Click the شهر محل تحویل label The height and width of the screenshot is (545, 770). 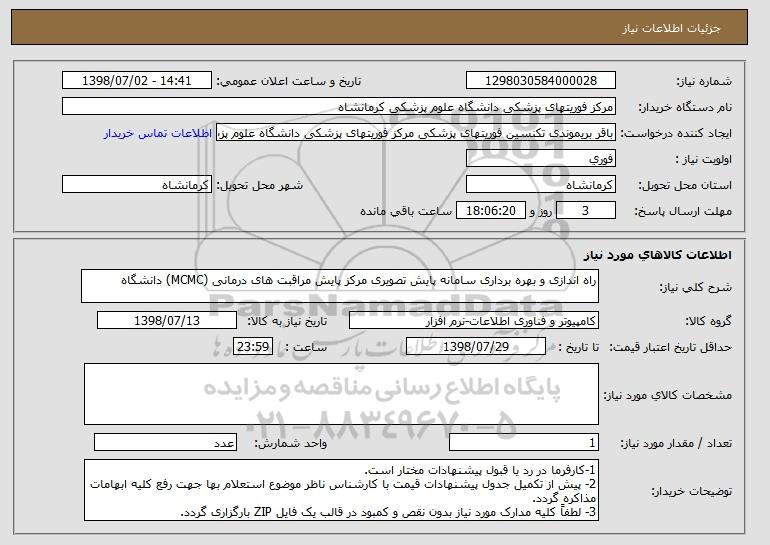click(x=260, y=185)
